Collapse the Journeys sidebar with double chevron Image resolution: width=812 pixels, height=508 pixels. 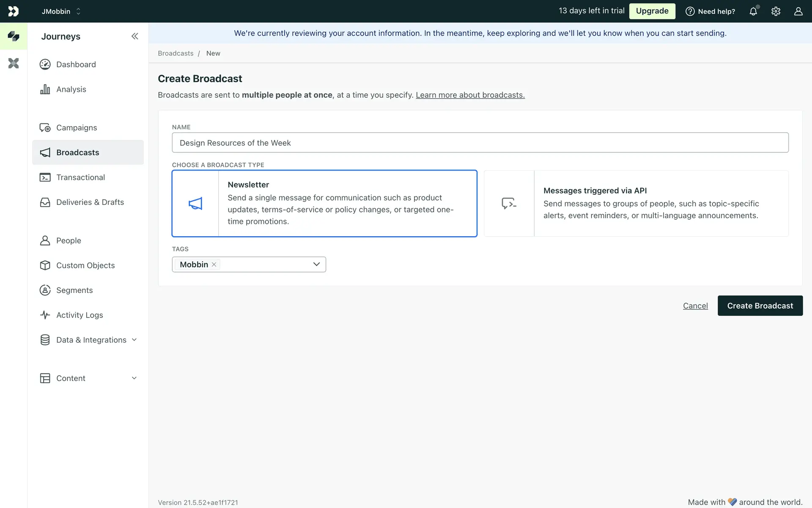click(x=134, y=36)
